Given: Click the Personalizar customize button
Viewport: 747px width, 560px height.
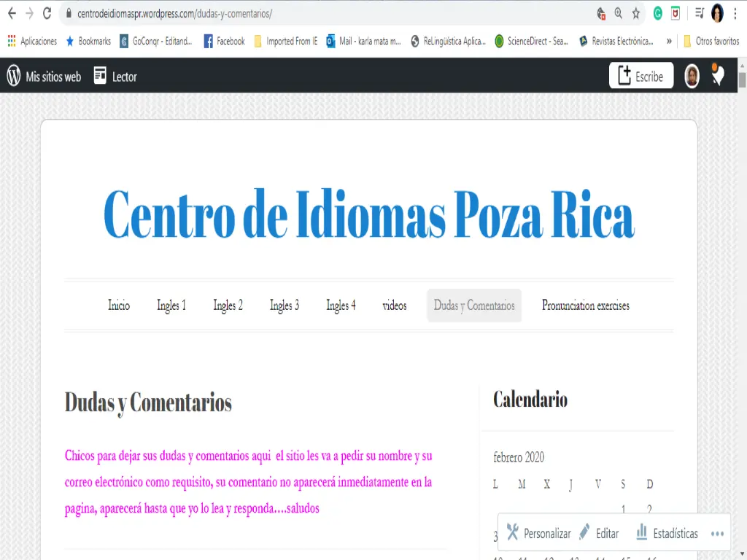Looking at the screenshot, I should click(539, 533).
